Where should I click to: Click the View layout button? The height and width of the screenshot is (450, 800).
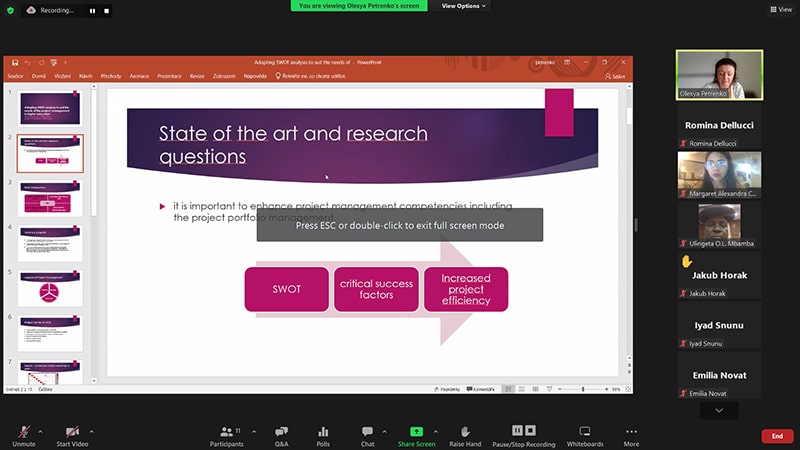click(779, 9)
